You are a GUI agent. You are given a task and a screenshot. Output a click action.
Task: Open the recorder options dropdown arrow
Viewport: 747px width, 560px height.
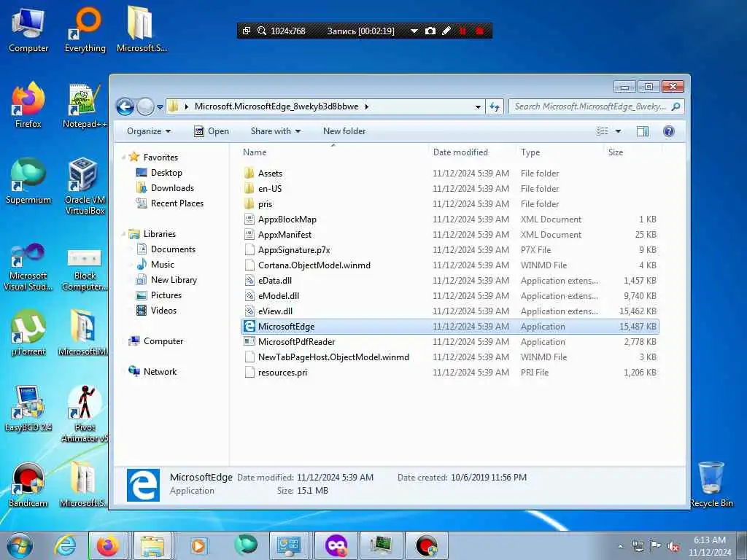(x=414, y=31)
